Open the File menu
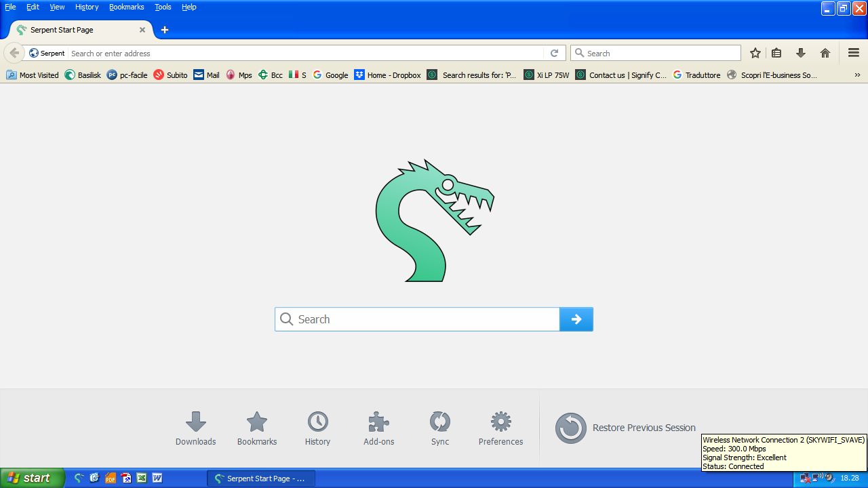The image size is (868, 488). click(x=10, y=7)
